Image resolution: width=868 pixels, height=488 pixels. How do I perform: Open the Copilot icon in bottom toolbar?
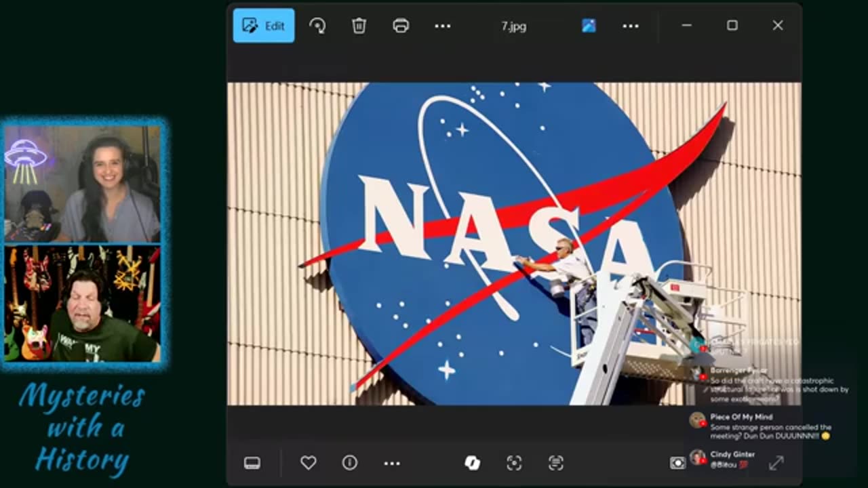point(472,463)
